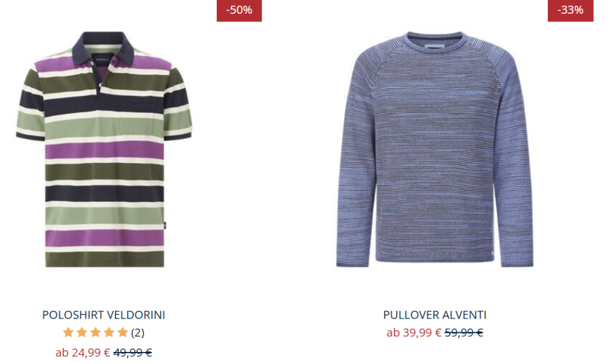Image resolution: width=613 pixels, height=364 pixels.
Task: Click the first rating star of Poloshirt
Action: click(x=68, y=332)
